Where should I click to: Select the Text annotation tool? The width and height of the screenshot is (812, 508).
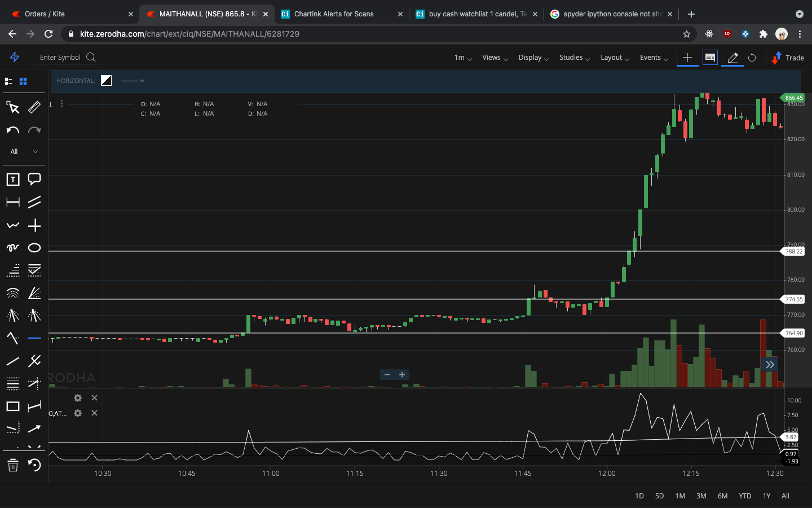click(12, 179)
